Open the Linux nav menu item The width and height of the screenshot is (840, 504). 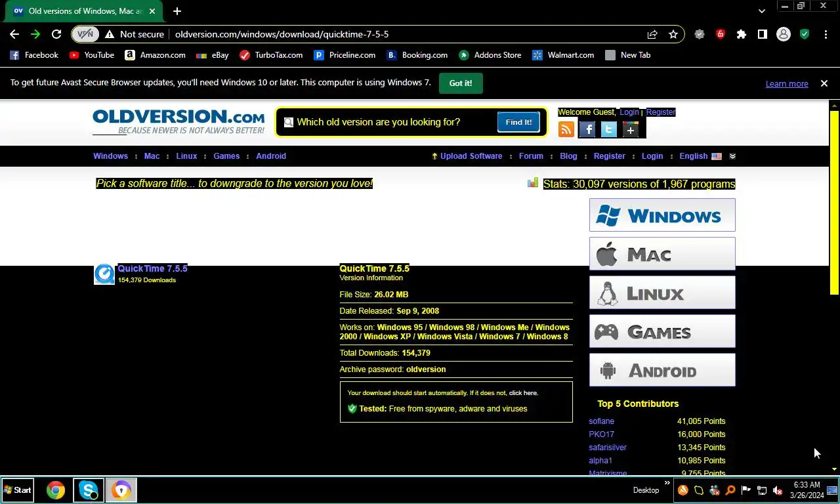(x=186, y=156)
